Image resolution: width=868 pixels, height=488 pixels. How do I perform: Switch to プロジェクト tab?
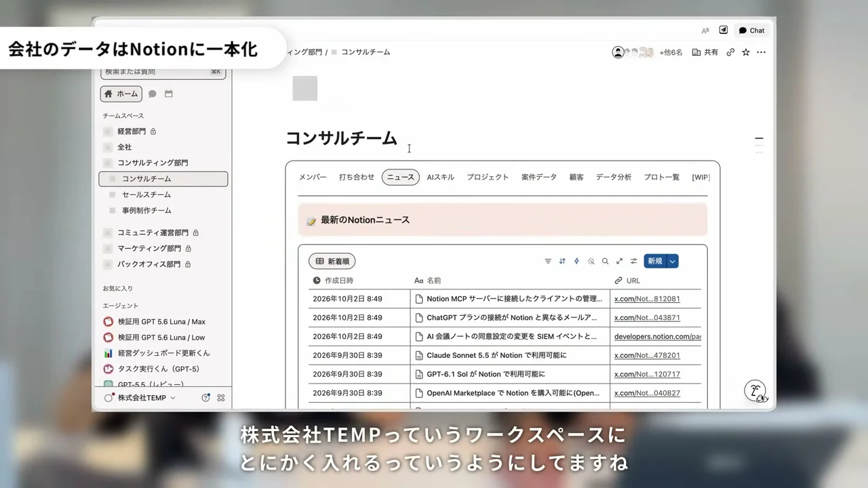coord(488,177)
